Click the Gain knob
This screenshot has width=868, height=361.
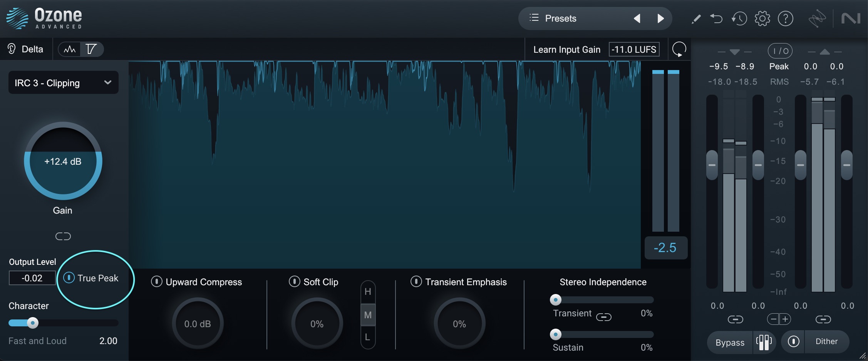[x=63, y=161]
